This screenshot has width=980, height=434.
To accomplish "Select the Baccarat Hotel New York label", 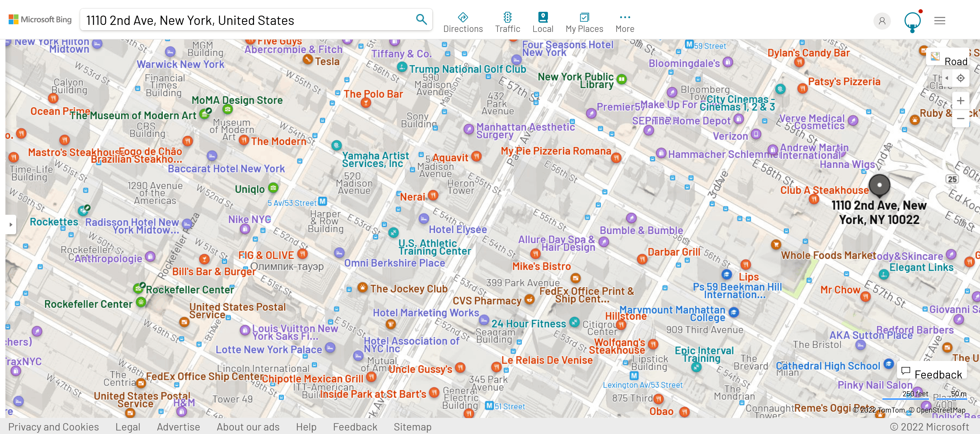I will 226,168.
